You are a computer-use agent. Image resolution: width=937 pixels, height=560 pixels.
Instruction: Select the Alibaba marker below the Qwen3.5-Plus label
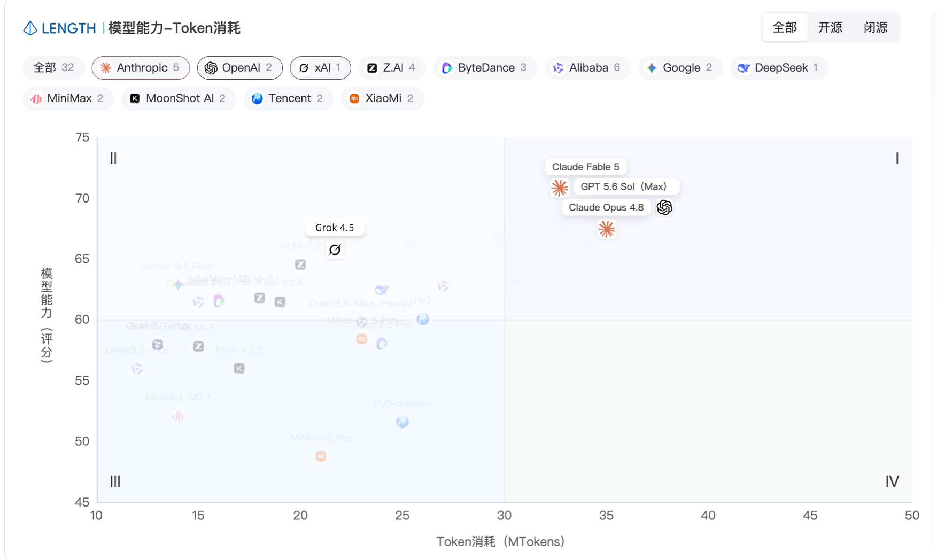click(137, 369)
